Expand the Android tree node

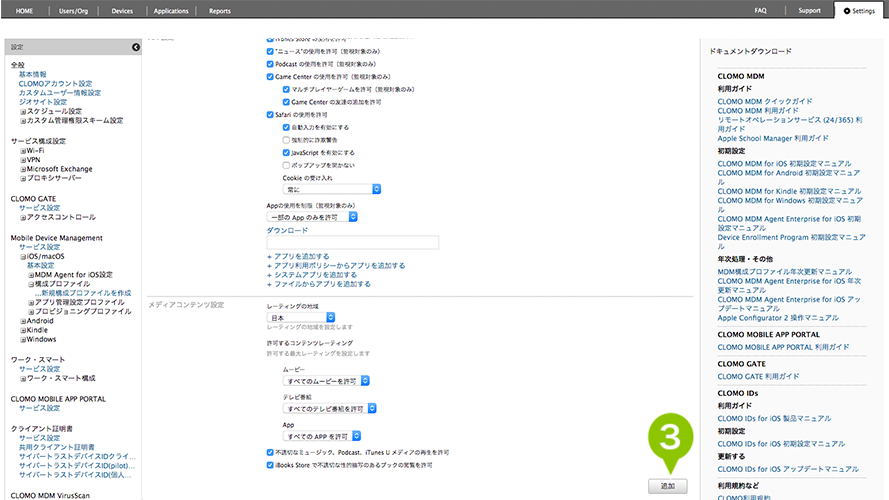(23, 321)
